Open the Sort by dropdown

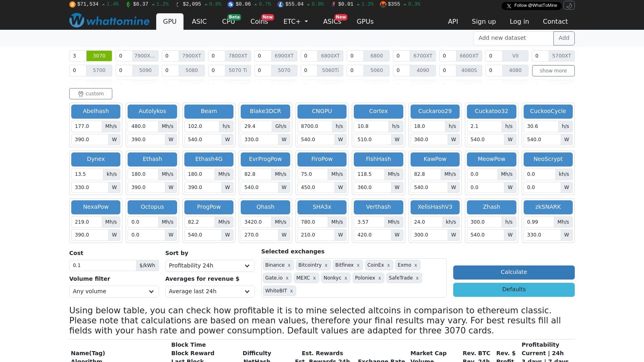tap(209, 265)
